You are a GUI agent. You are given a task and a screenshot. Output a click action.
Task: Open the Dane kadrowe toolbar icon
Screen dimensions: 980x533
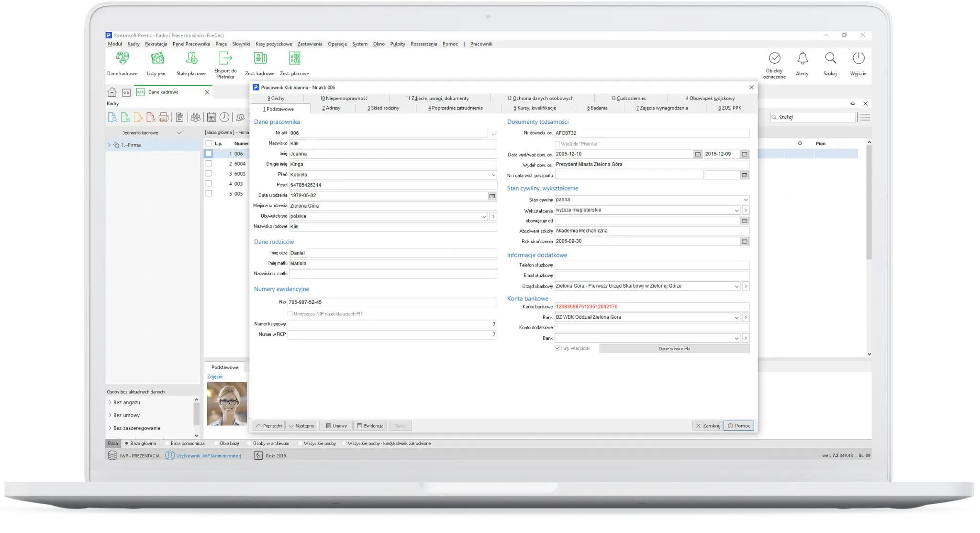click(x=122, y=59)
